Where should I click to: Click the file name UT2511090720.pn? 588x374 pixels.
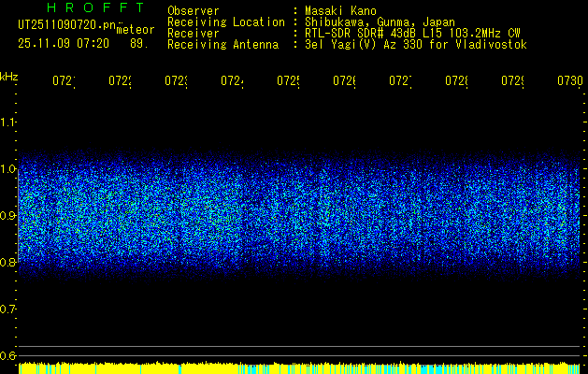click(67, 25)
